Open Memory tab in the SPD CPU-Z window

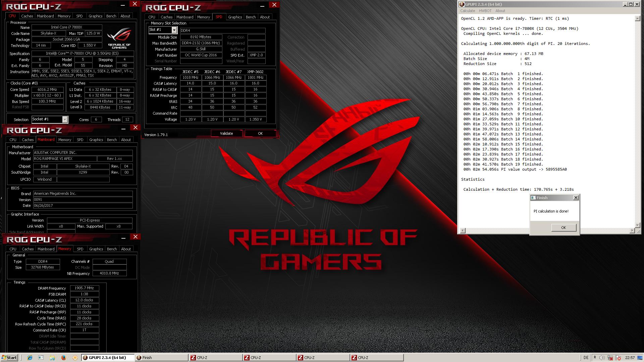(204, 17)
